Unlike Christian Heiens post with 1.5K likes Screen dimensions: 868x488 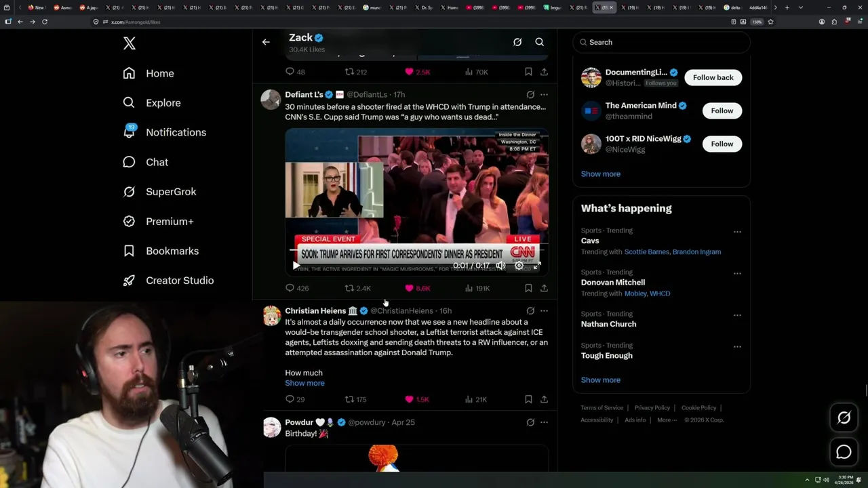tap(417, 399)
